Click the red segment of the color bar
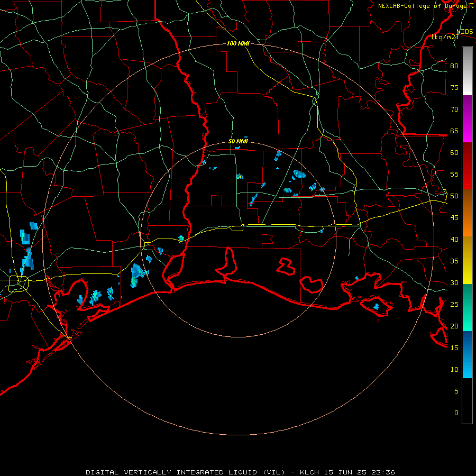The width and height of the screenshot is (476, 476). point(467,166)
